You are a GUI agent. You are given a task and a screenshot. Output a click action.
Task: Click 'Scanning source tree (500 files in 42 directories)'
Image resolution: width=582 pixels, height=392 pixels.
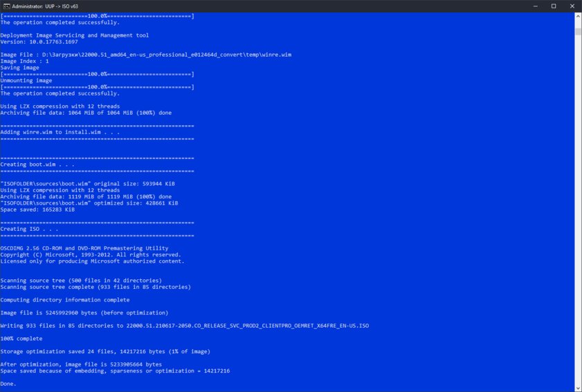click(x=81, y=281)
